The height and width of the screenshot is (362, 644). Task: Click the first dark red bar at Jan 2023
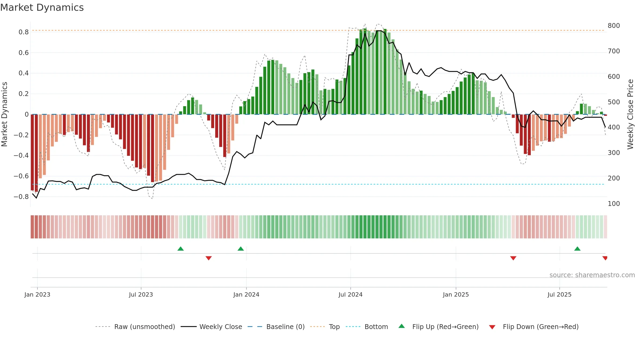point(32,152)
